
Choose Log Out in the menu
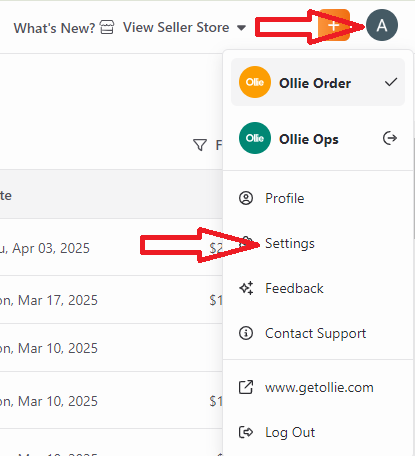pyautogui.click(x=290, y=432)
